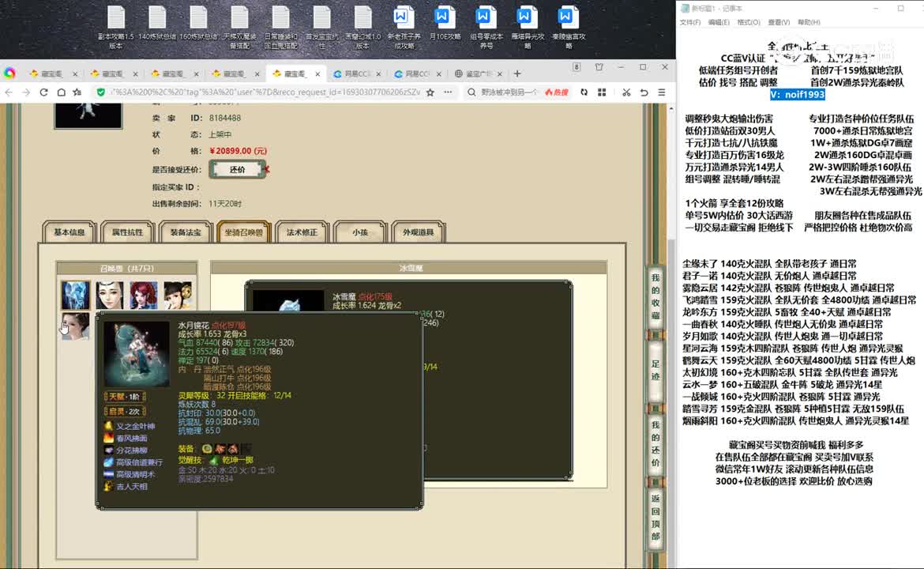Open the skin shirt icon on tab bar

tap(599, 67)
